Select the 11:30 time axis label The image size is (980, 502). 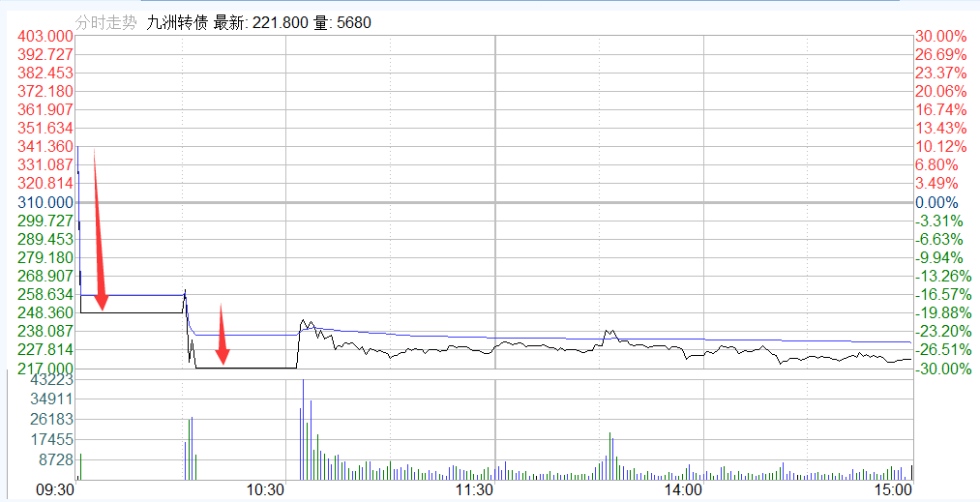tap(474, 490)
